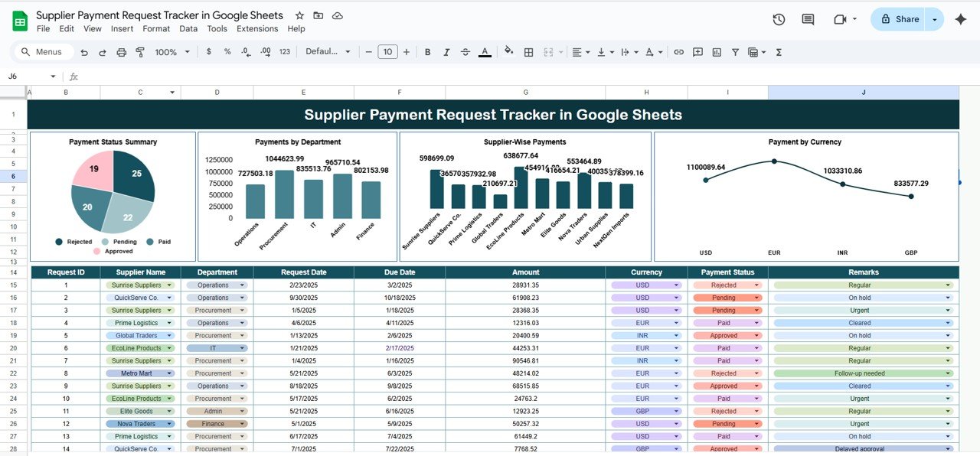Toggle strikethrough text formatting
980x456 pixels.
tap(465, 52)
